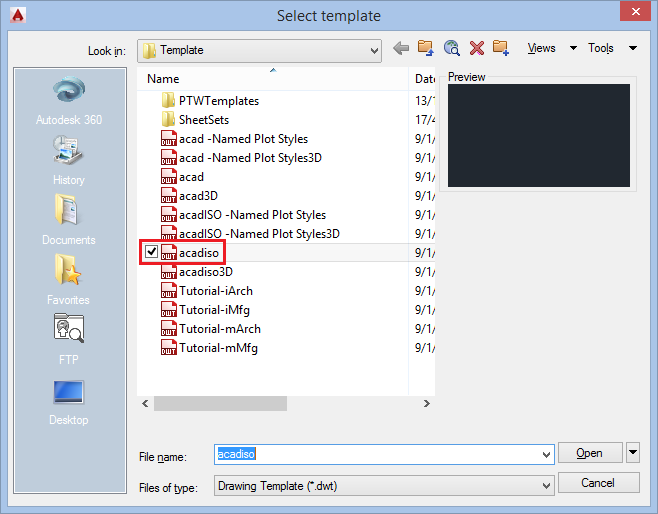Open History in places sidebar
Screen dimensions: 658x514
point(69,161)
